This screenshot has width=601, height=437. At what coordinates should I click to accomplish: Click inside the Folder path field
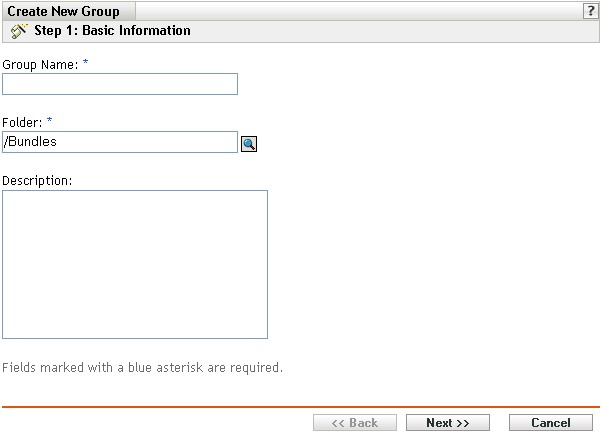coord(120,142)
